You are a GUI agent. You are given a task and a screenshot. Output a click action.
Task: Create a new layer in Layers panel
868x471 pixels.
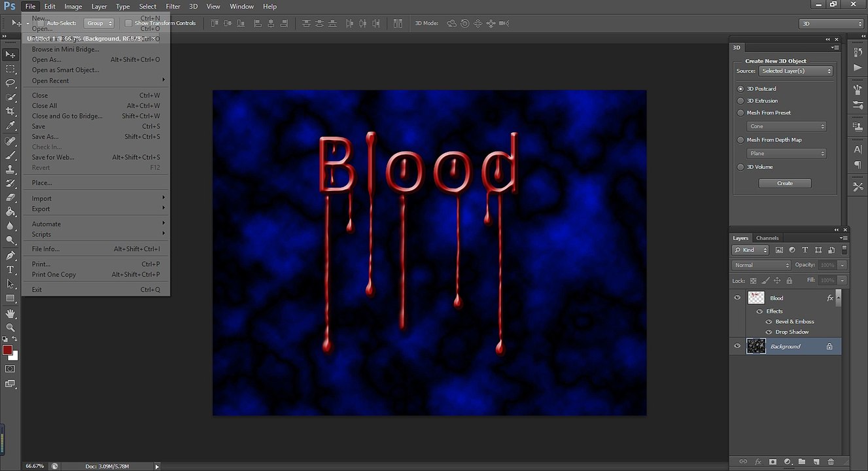816,462
